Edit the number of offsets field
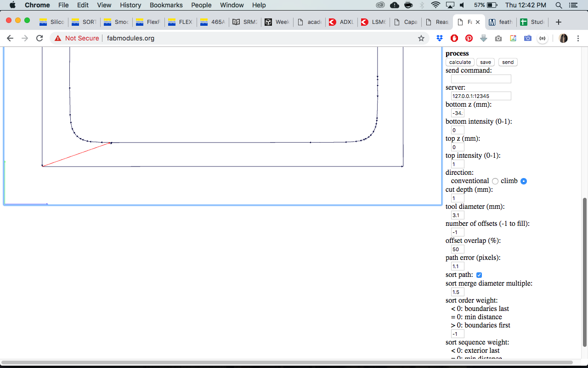Viewport: 588px width, 368px height. pyautogui.click(x=458, y=232)
